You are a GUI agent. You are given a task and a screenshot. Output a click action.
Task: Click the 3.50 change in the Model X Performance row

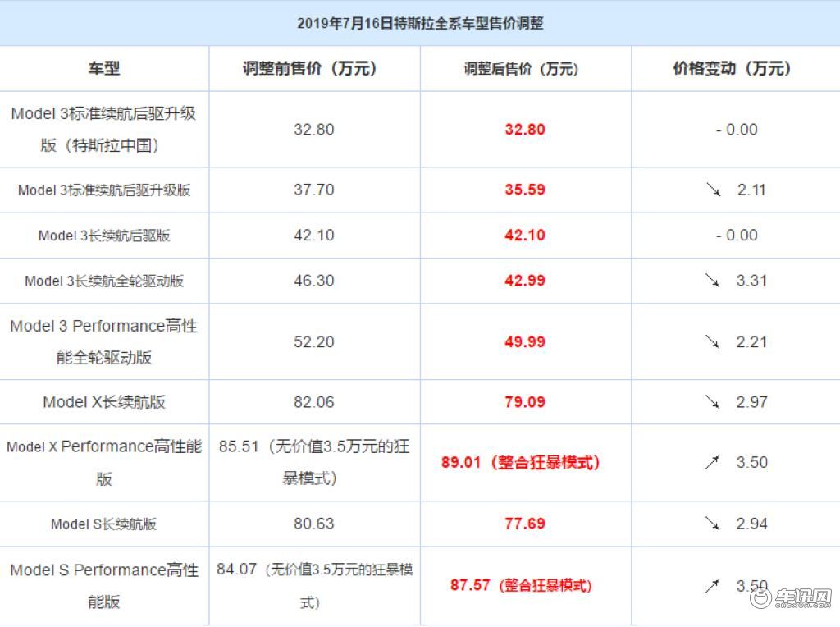pyautogui.click(x=752, y=462)
